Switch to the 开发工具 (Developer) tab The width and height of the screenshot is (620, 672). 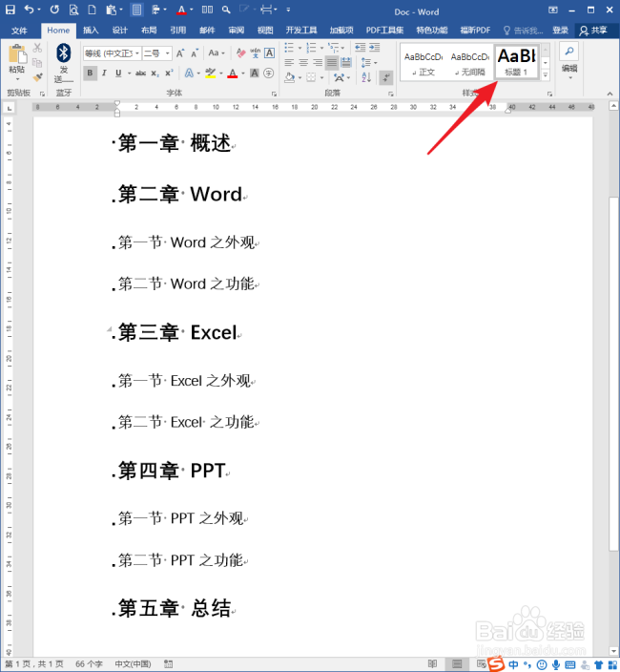tap(301, 31)
